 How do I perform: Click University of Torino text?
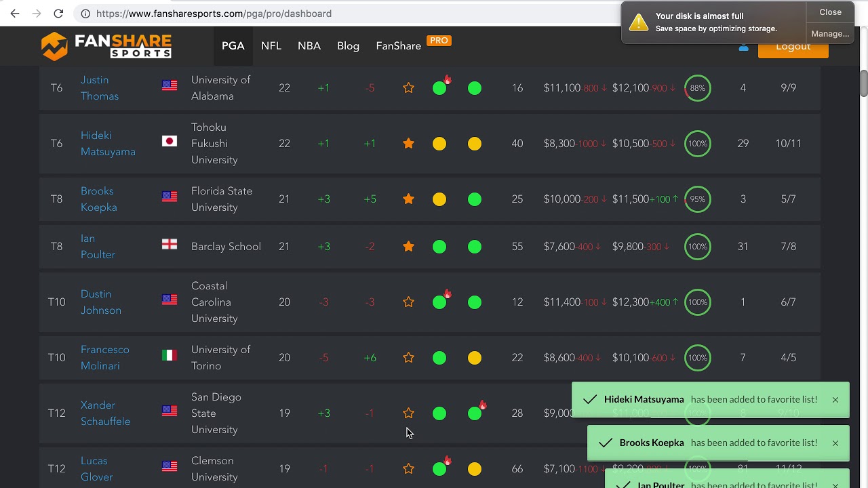tap(221, 357)
